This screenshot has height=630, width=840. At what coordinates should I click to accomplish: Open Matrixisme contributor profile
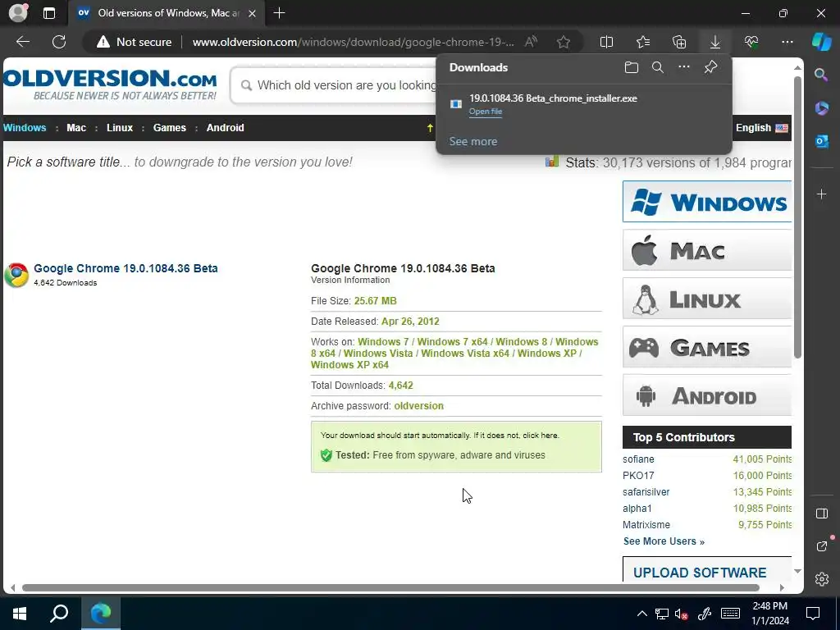pyautogui.click(x=646, y=525)
